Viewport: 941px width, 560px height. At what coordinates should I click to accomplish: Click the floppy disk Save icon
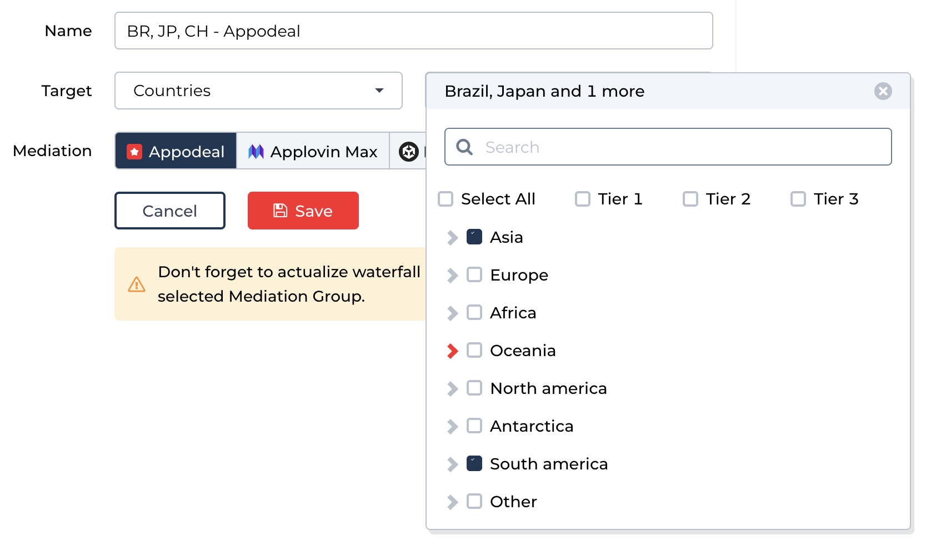coord(281,211)
